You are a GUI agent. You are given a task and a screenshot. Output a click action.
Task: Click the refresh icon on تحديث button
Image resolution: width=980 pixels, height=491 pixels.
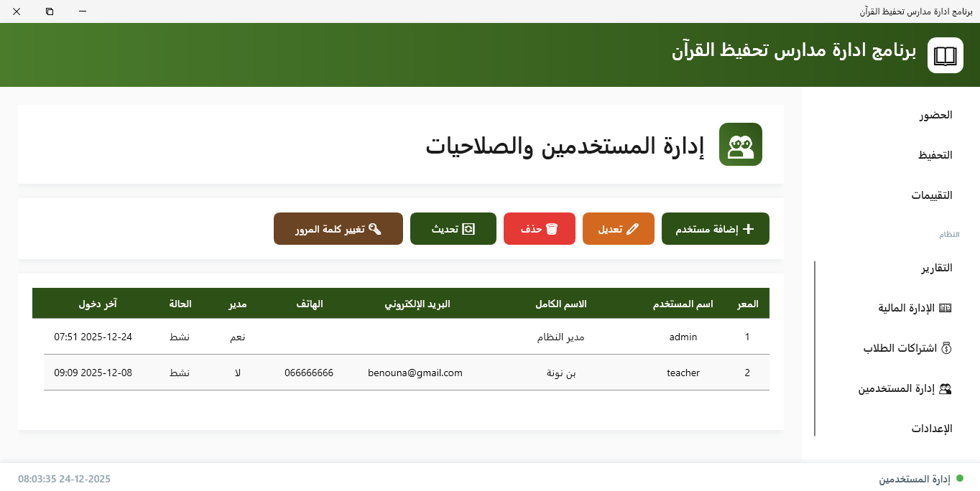coord(469,228)
